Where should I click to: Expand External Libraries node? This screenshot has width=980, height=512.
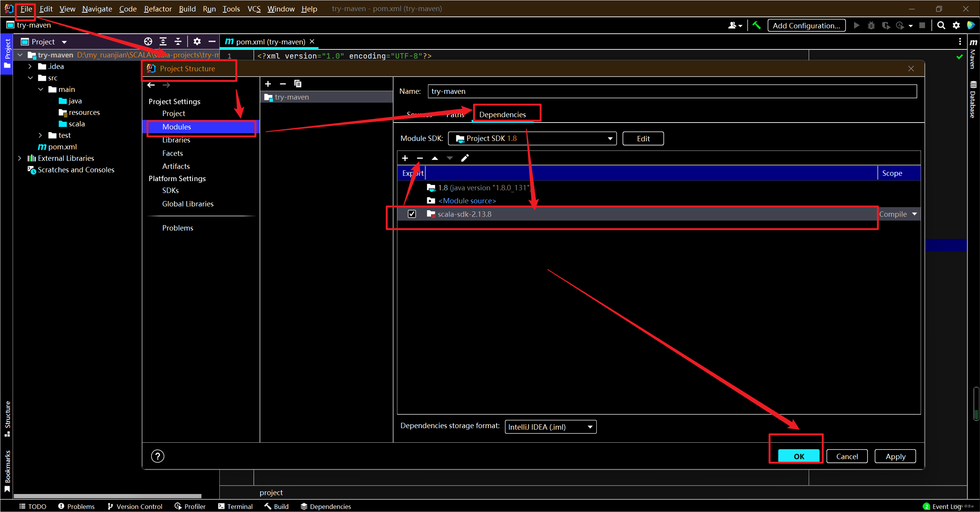pyautogui.click(x=20, y=158)
